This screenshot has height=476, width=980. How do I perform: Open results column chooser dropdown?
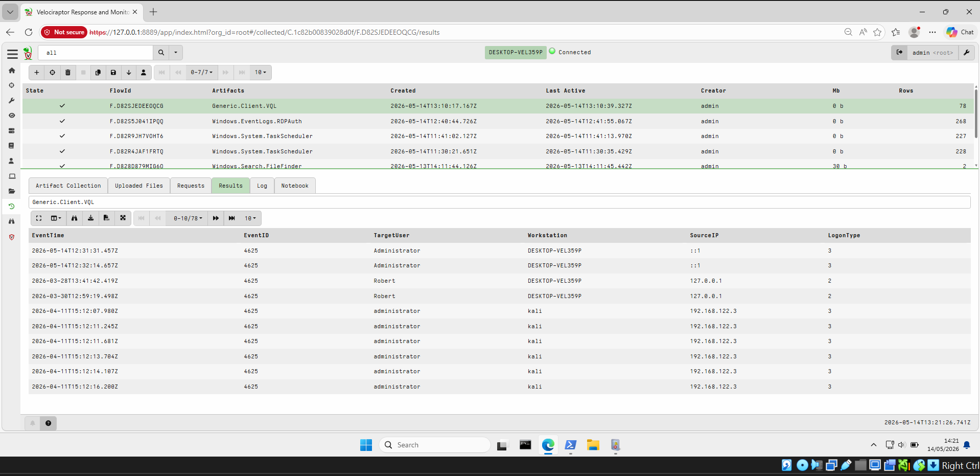(x=56, y=218)
